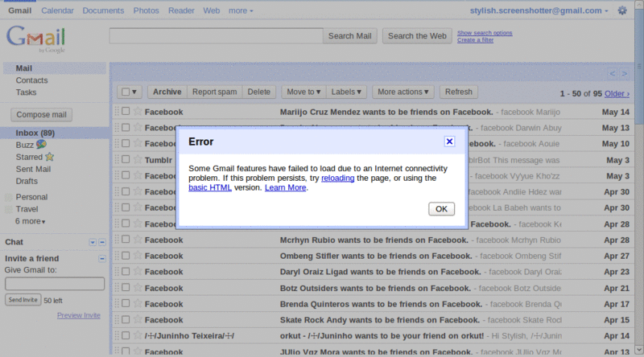Tick checkbox for orkut Juninho message

point(126,335)
